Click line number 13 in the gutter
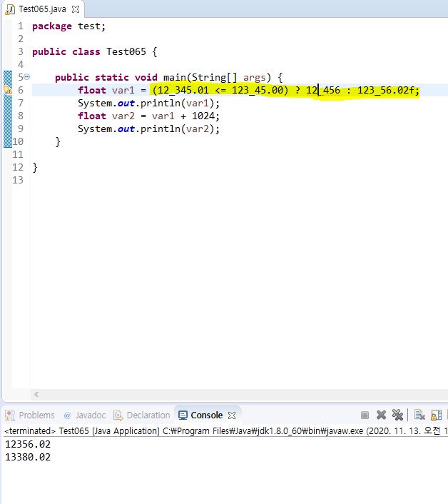This screenshot has height=504, width=448. 18,180
